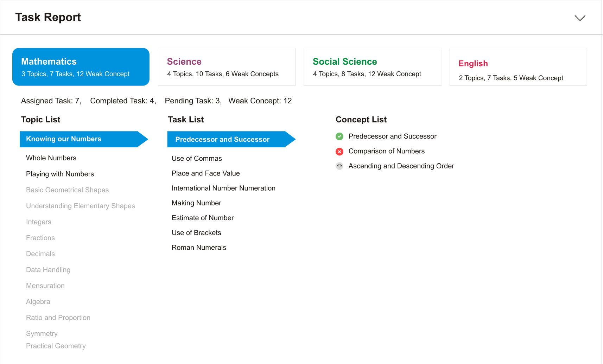The height and width of the screenshot is (364, 603).
Task: Select the Mathematics subject card
Action: [81, 67]
